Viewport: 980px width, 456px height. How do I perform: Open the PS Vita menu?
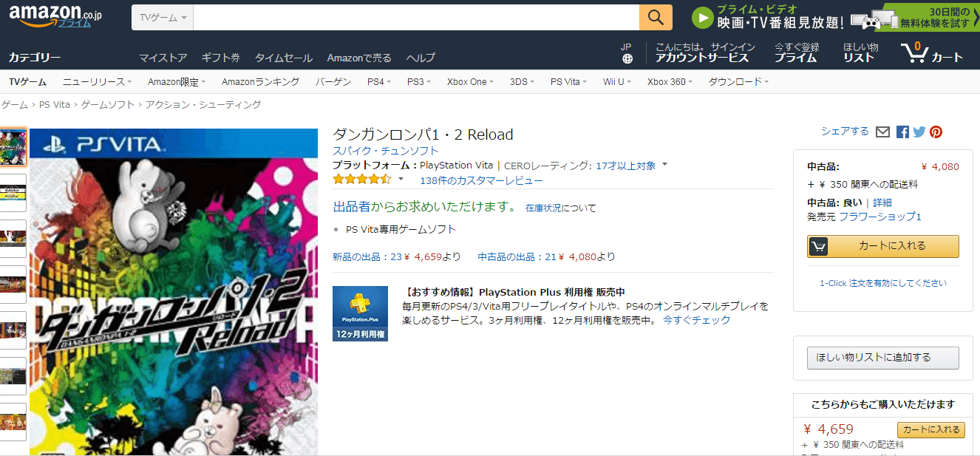click(x=568, y=82)
